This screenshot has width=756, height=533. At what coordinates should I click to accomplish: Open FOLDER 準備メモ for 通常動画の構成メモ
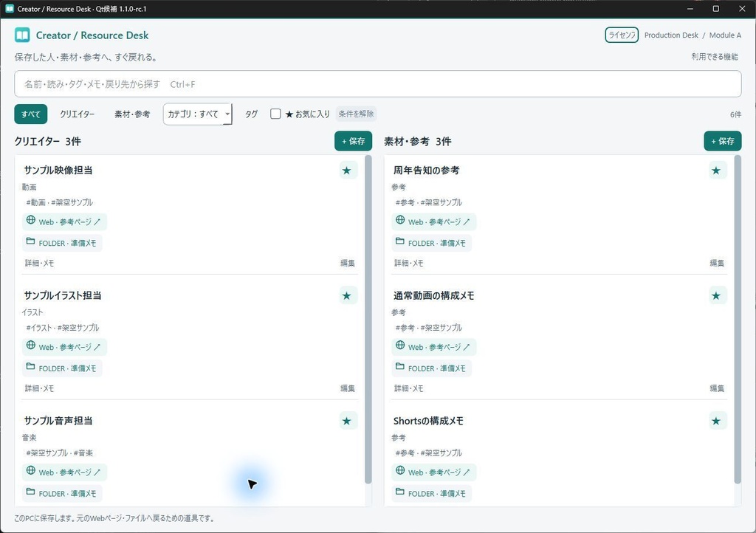pos(431,368)
